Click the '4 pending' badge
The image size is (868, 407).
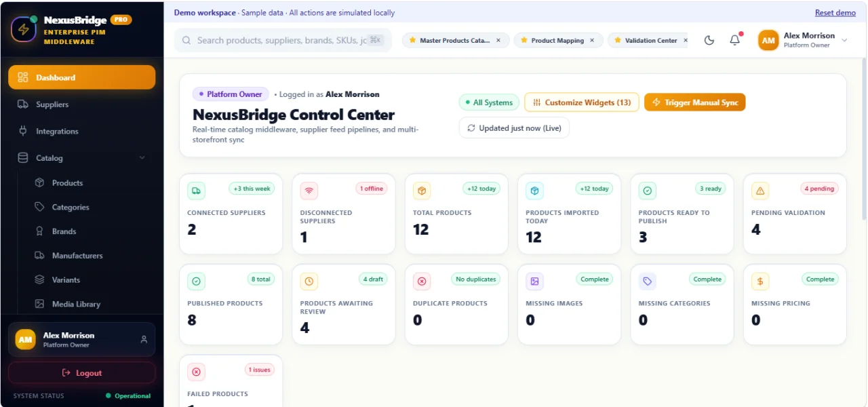[x=819, y=189]
